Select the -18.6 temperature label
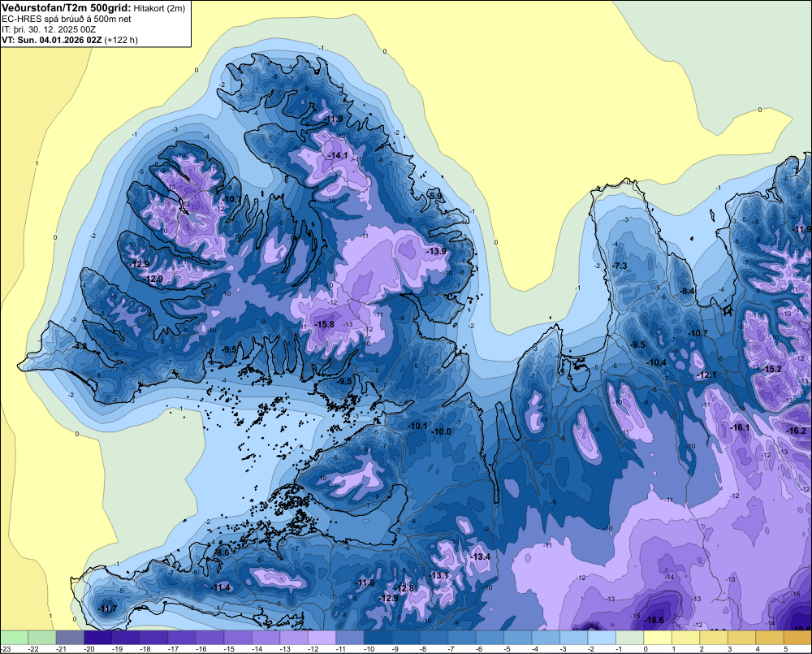The width and height of the screenshot is (812, 654). coord(654,620)
